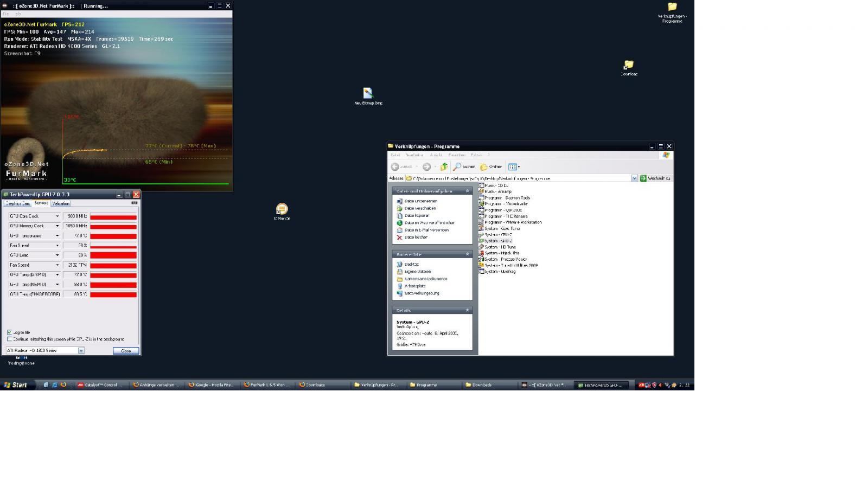Click GPU Load red graph bar

[113, 255]
